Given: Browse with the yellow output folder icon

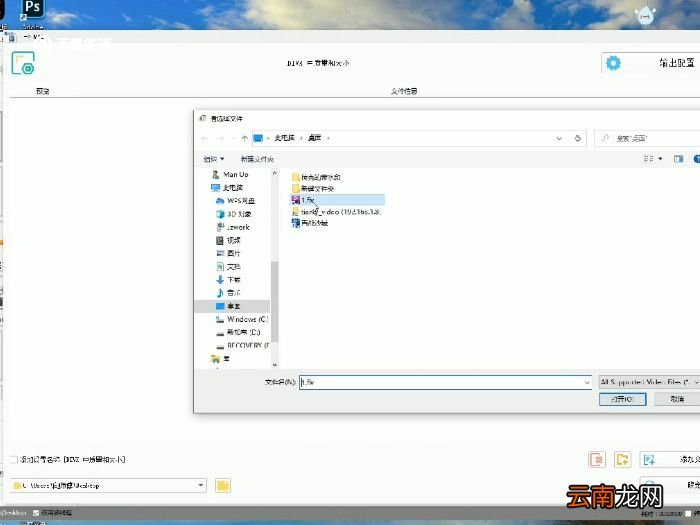Looking at the screenshot, I should tap(223, 486).
